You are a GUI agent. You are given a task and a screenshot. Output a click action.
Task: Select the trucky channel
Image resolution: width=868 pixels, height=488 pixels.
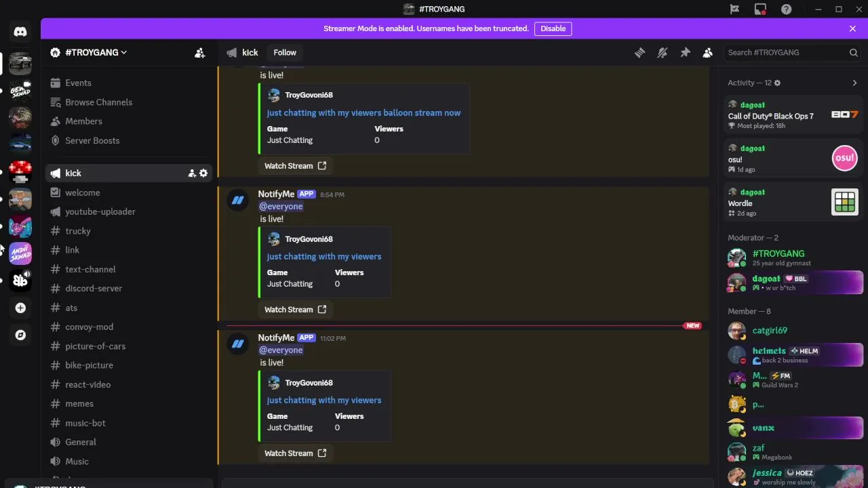point(129,230)
